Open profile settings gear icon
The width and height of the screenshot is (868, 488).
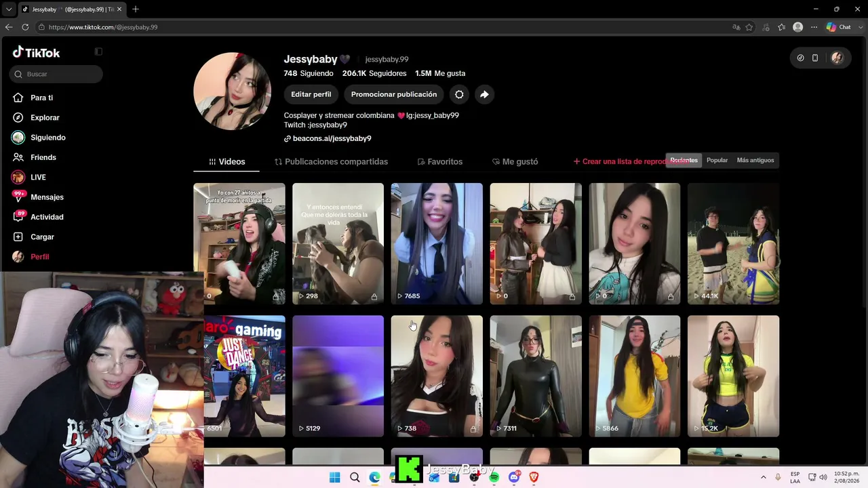459,94
